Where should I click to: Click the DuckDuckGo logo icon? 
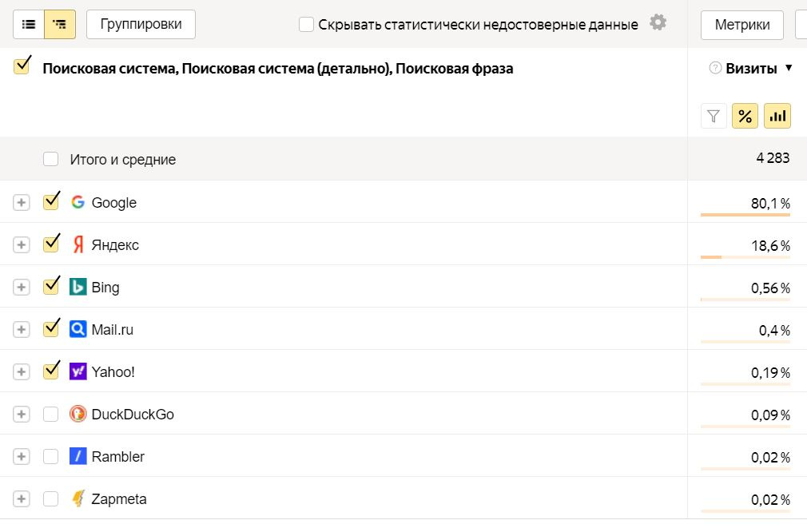[78, 414]
